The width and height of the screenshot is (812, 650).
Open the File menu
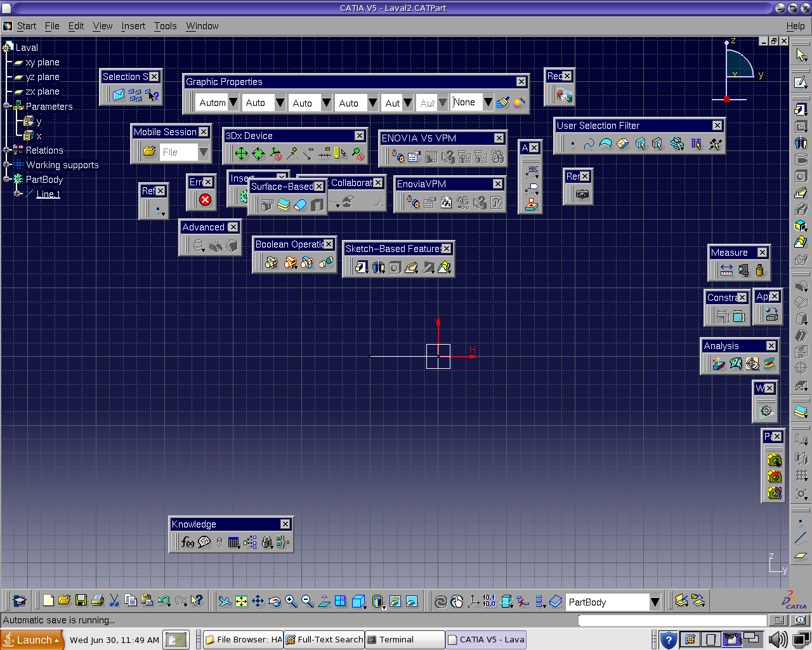pyautogui.click(x=52, y=26)
